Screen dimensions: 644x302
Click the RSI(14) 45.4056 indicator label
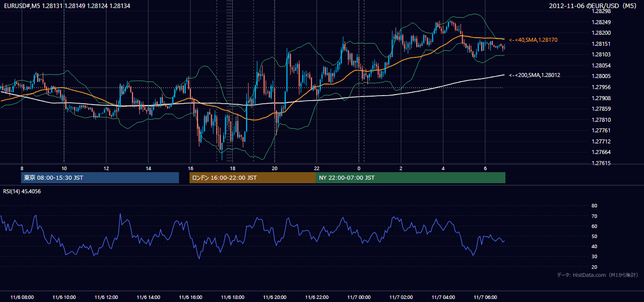(22, 191)
